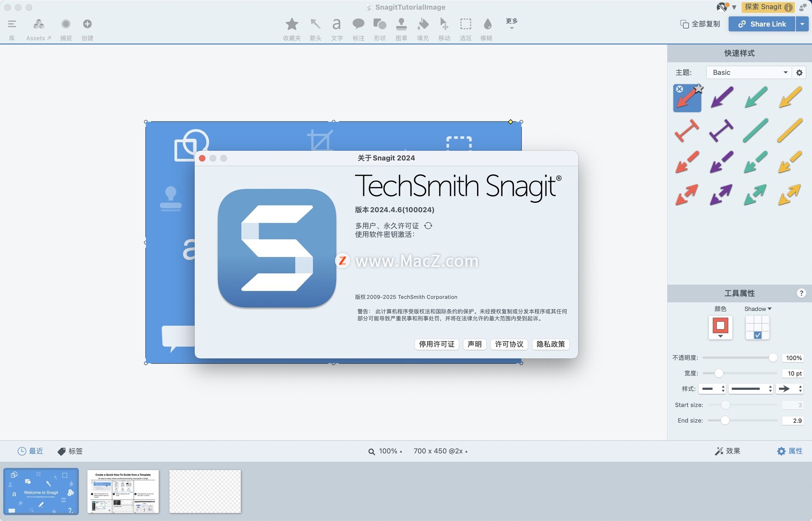This screenshot has height=521, width=812.
Task: Click Copy All (全部复制) button
Action: tap(700, 24)
